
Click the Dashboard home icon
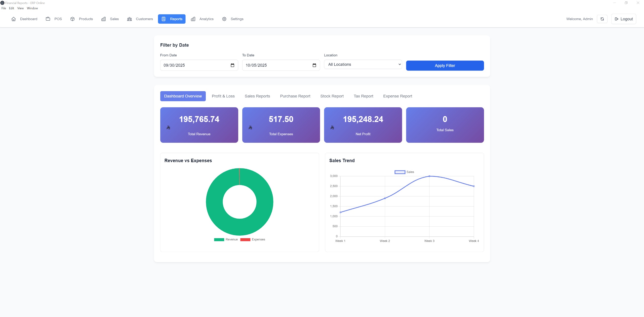coord(14,19)
